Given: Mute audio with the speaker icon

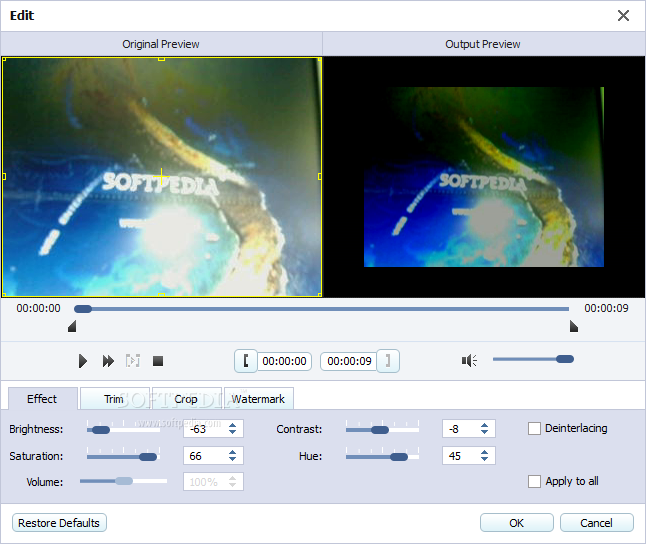Looking at the screenshot, I should click(x=469, y=361).
